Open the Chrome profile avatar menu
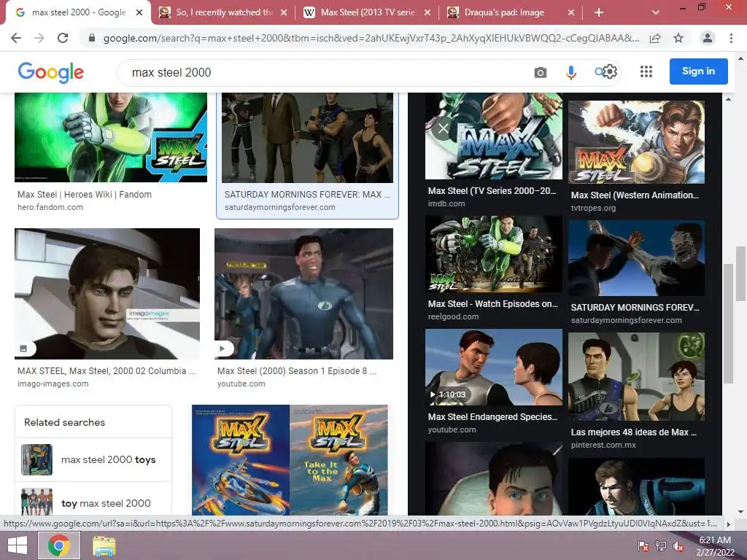The image size is (747, 560). 708,38
